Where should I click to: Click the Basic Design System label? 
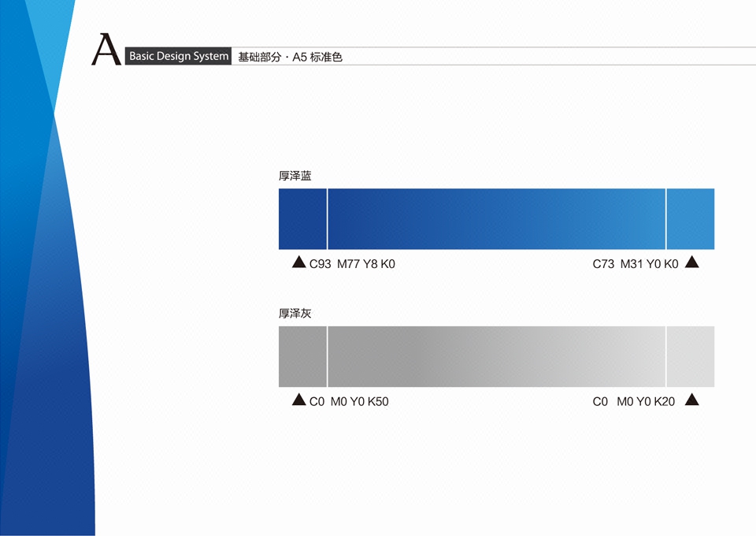[179, 57]
